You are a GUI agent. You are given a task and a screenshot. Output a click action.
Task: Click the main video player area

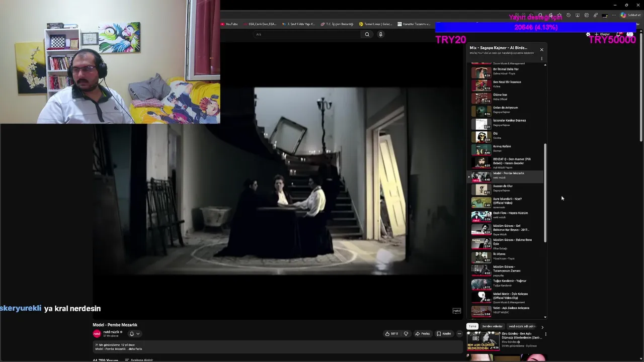277,181
